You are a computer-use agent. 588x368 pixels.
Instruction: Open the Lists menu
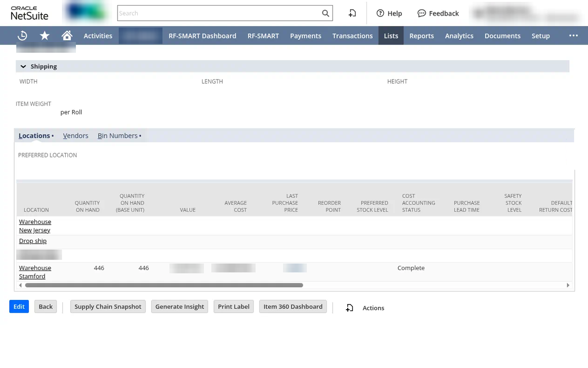(x=391, y=35)
